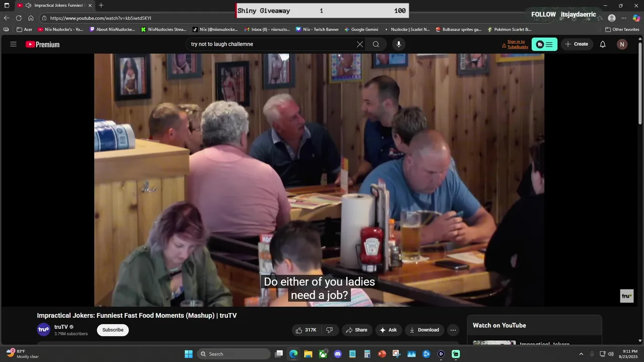Open browser profile icon in the toolbar
The height and width of the screenshot is (362, 644).
click(x=612, y=18)
